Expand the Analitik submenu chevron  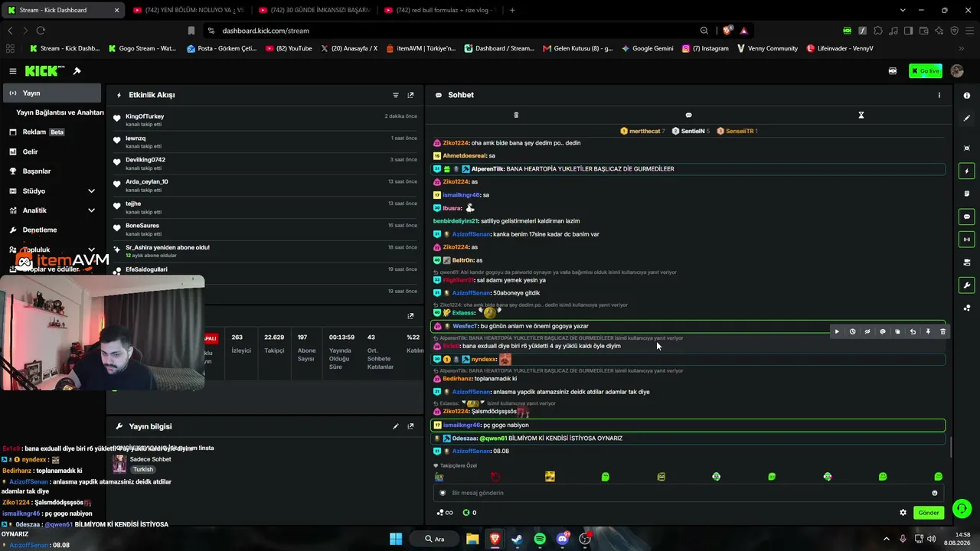coord(91,210)
